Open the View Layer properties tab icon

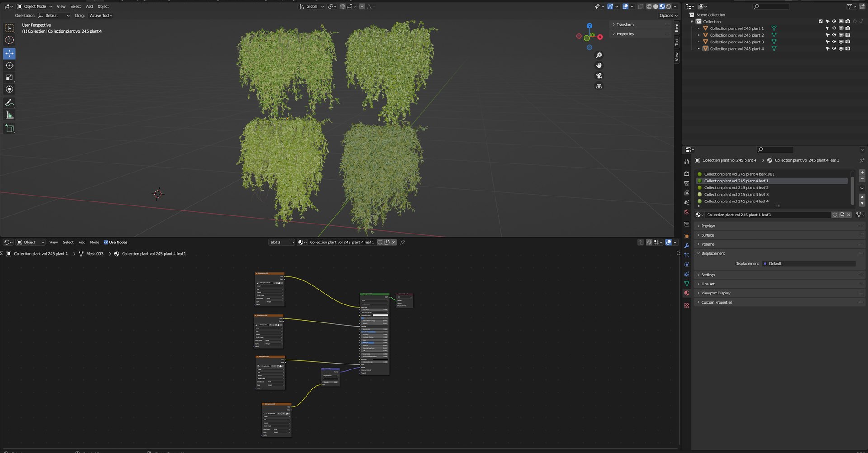pyautogui.click(x=687, y=193)
